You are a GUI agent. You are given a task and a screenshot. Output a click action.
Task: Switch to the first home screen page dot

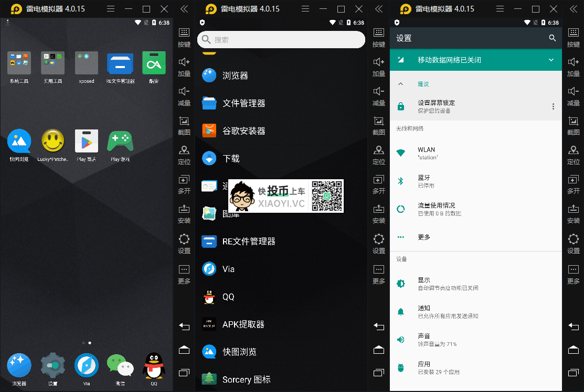pos(83,343)
